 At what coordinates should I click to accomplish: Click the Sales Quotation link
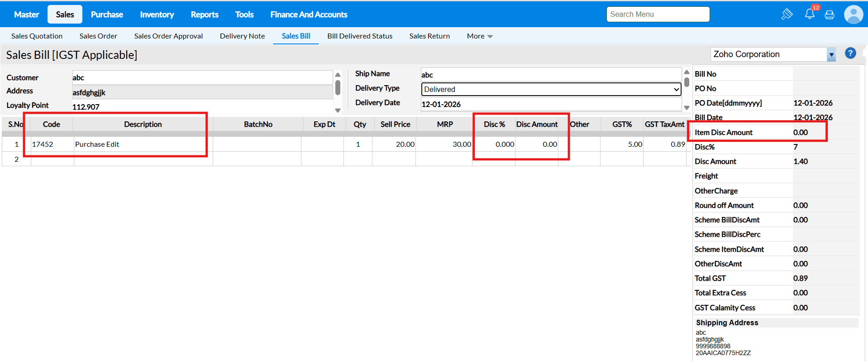(37, 36)
